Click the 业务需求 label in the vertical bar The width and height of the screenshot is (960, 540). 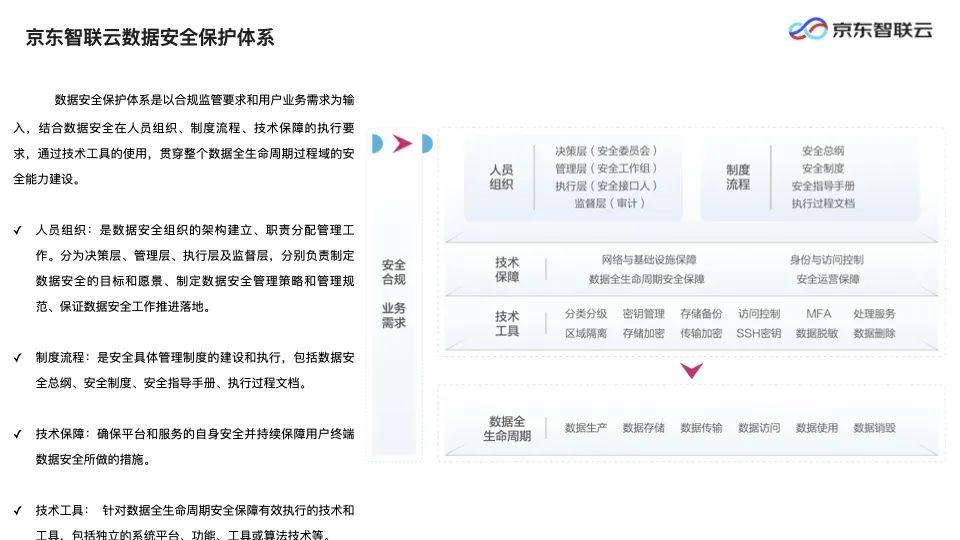(394, 315)
